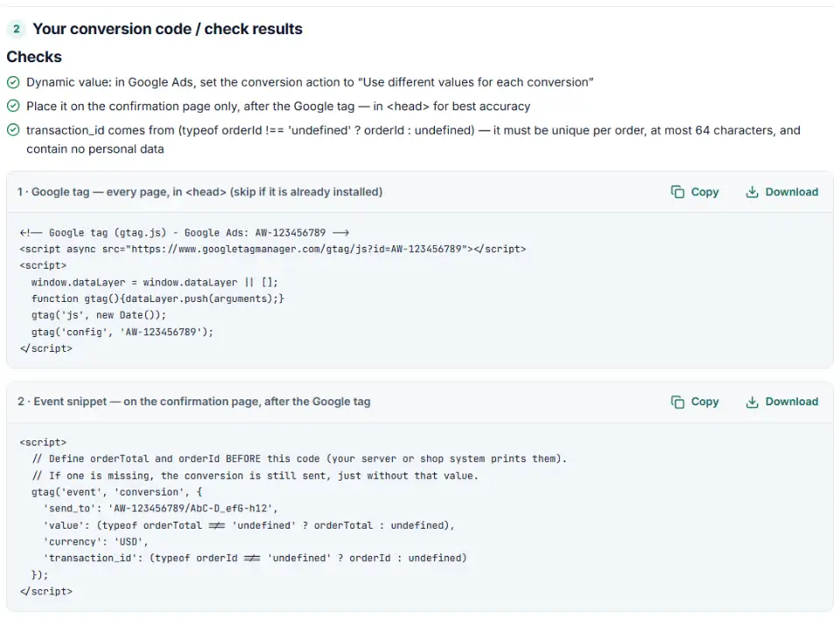The width and height of the screenshot is (840, 618).
Task: Click the googletagmanager script src line
Action: pos(273,249)
